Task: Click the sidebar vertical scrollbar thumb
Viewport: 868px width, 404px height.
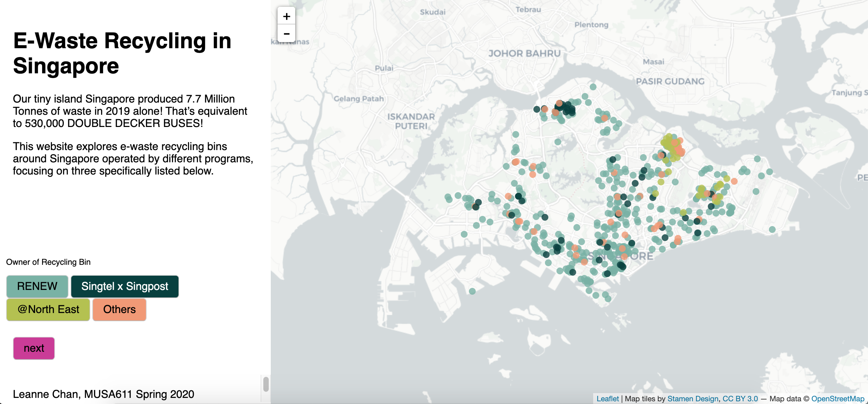Action: [266, 384]
